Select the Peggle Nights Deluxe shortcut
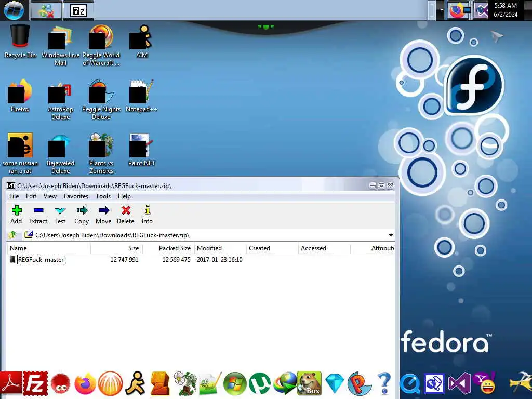The width and height of the screenshot is (532, 399). 101,99
